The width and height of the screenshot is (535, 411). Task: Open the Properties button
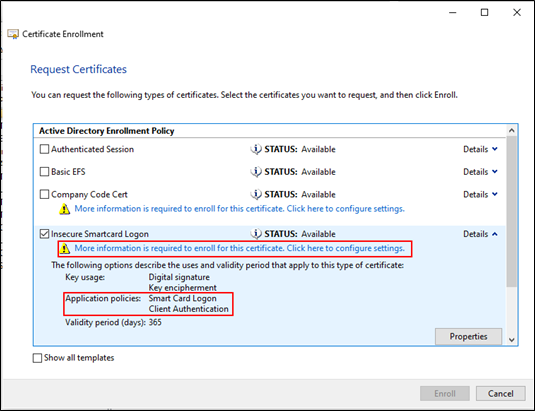tap(468, 336)
